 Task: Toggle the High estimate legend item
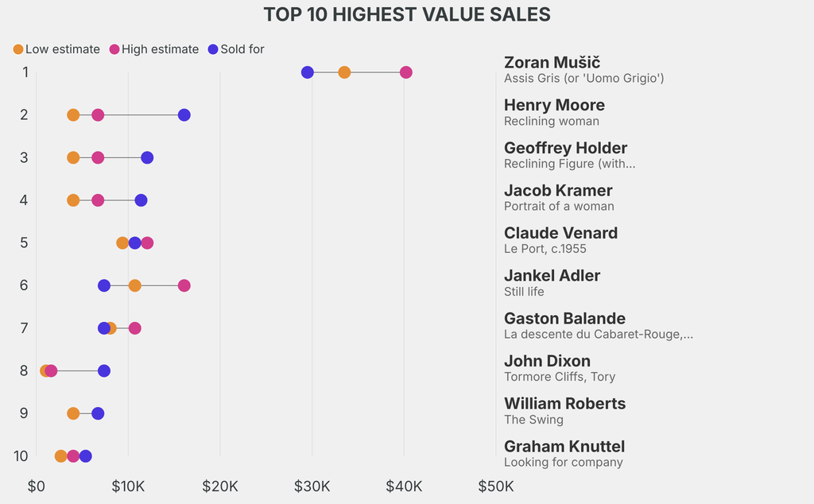(154, 49)
